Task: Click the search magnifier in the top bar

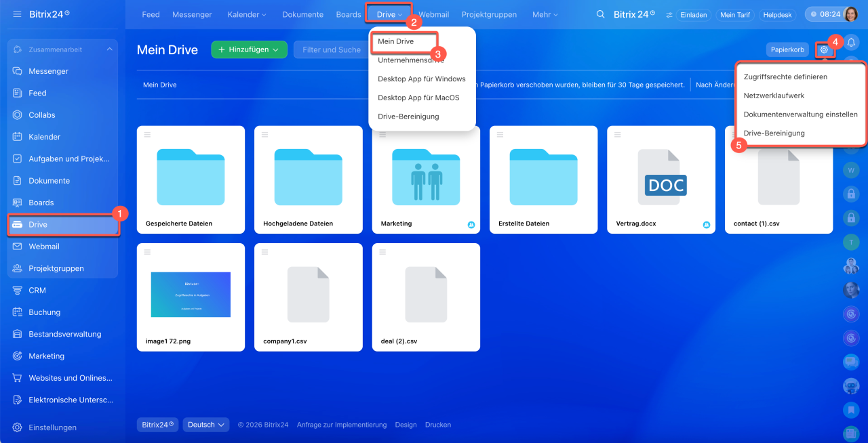Action: (x=600, y=14)
